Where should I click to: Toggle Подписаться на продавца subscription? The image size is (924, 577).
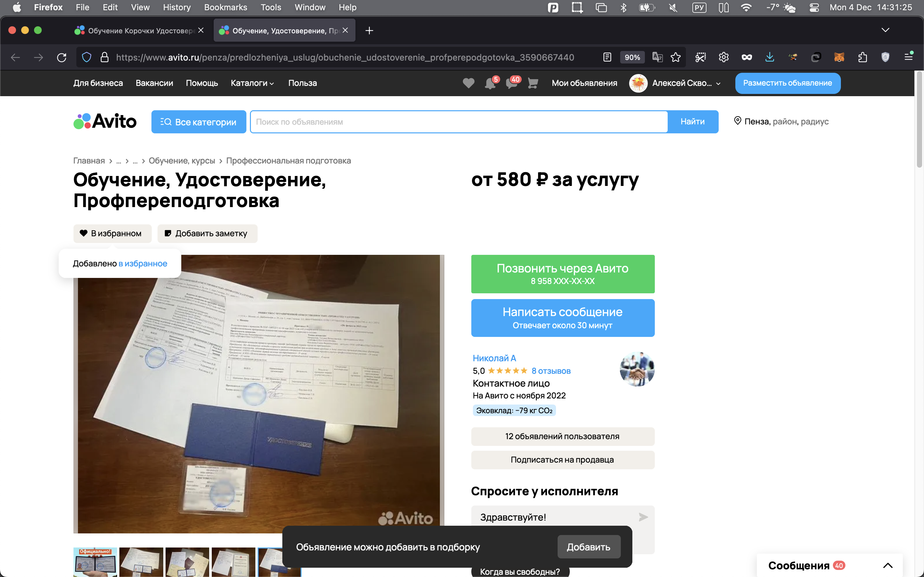[562, 459]
